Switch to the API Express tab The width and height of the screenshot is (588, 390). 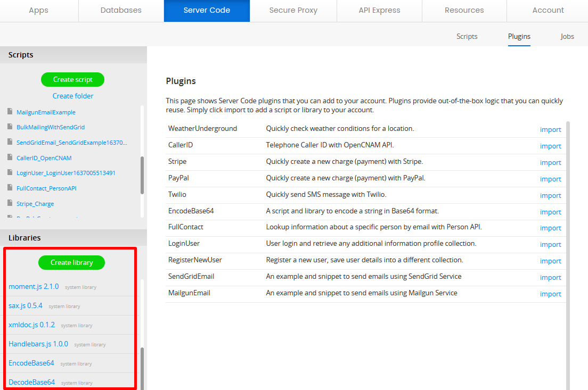pos(380,11)
